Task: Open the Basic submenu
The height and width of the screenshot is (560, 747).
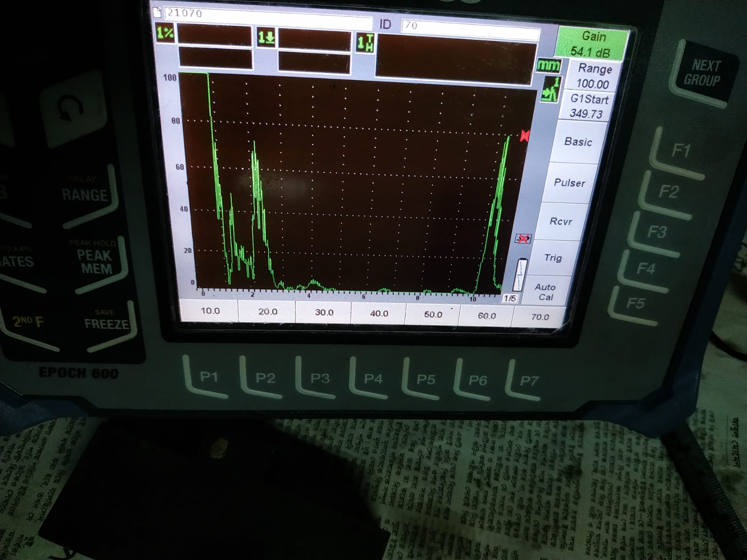Action: (x=578, y=141)
